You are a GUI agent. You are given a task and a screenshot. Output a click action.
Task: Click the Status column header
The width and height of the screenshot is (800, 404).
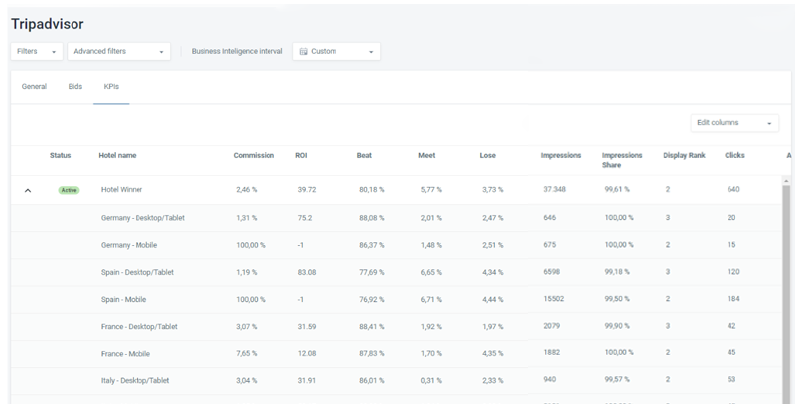tap(60, 156)
